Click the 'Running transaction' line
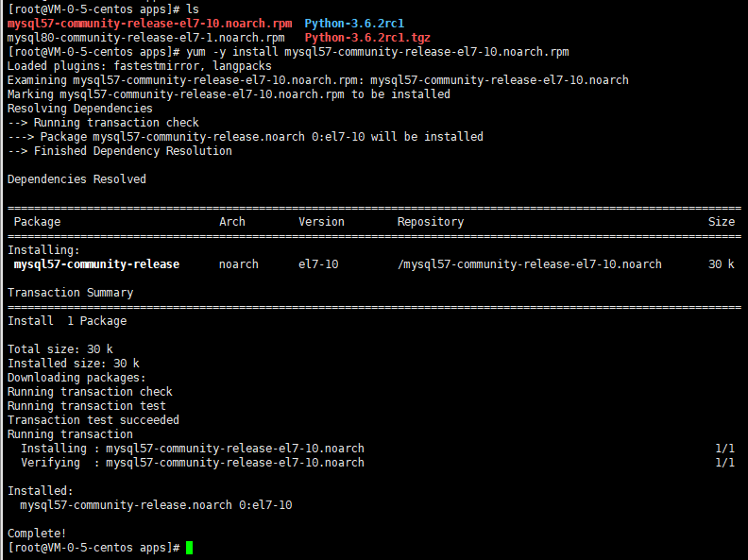Image resolution: width=748 pixels, height=560 pixels. click(x=70, y=434)
